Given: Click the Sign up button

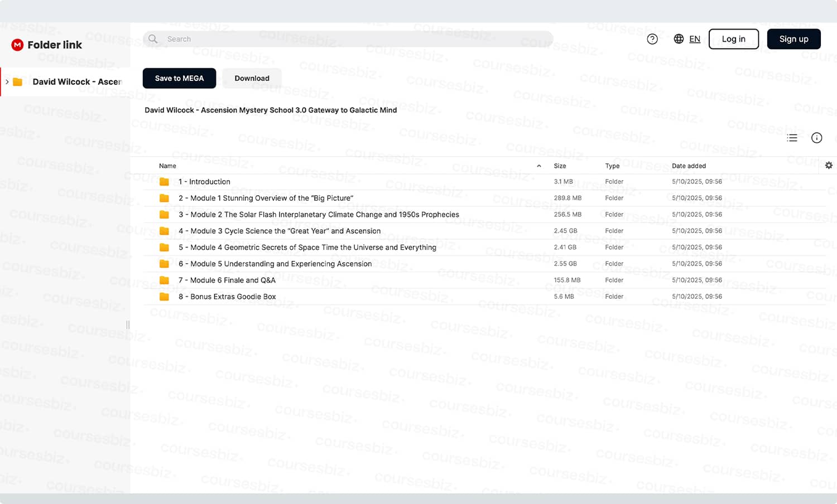Looking at the screenshot, I should tap(794, 39).
